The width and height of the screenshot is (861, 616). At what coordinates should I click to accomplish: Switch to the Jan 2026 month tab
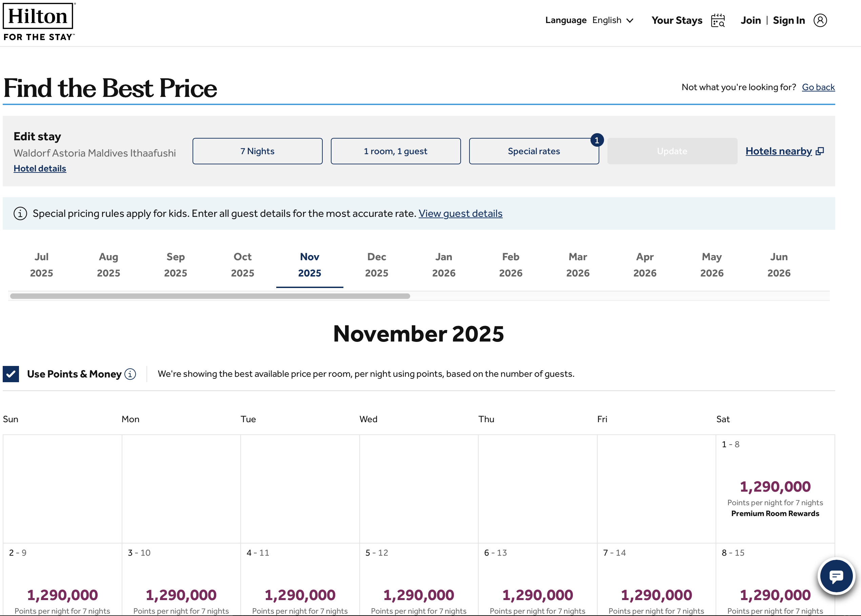click(444, 265)
